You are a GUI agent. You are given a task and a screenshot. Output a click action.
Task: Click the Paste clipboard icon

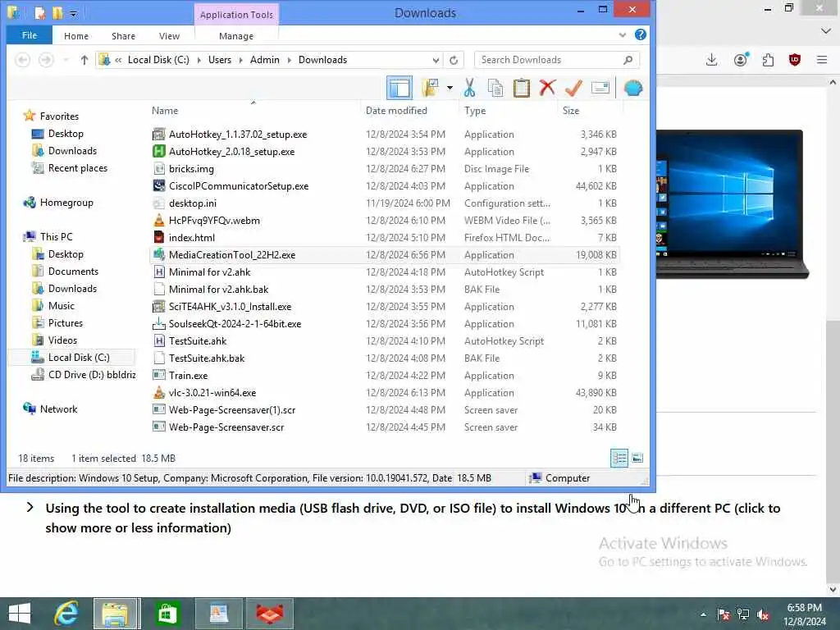(x=521, y=88)
